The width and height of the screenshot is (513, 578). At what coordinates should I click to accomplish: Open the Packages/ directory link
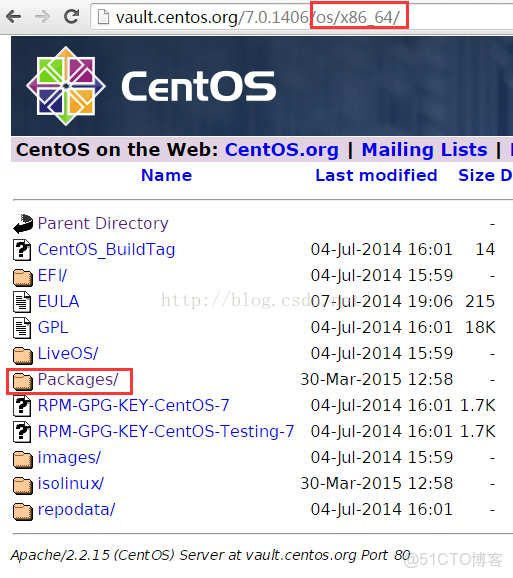tap(78, 380)
